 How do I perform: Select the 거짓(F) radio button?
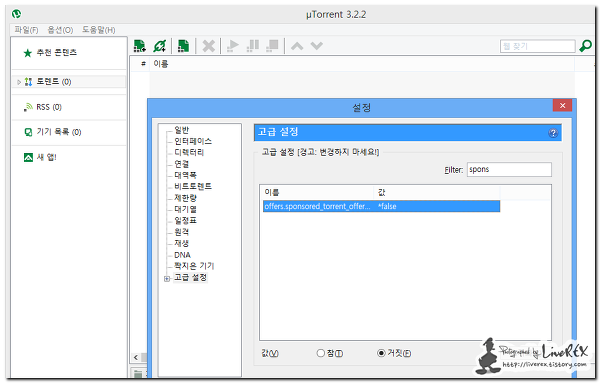pos(381,353)
